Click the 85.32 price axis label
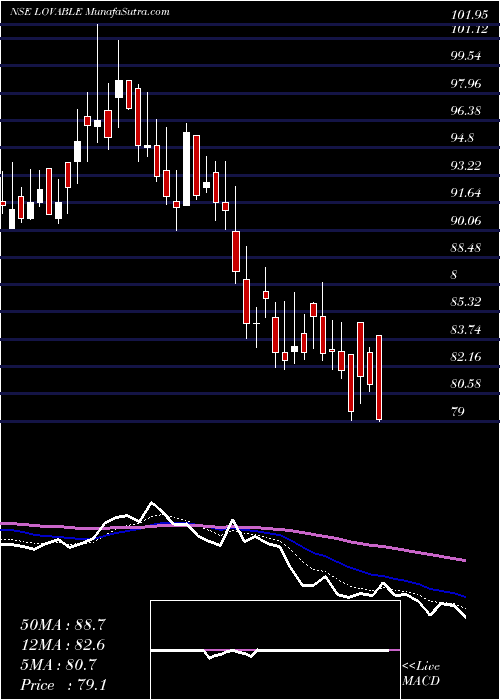 pyautogui.click(x=466, y=302)
